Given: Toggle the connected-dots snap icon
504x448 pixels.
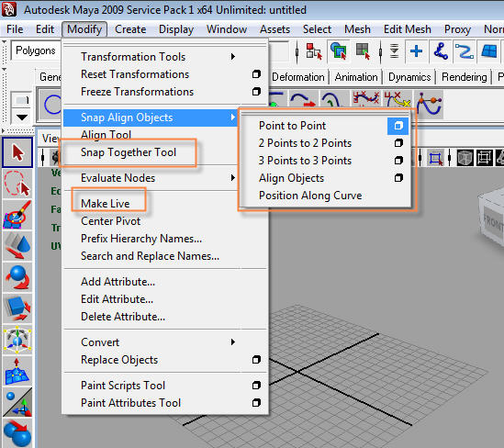Looking at the screenshot, I should [441, 51].
